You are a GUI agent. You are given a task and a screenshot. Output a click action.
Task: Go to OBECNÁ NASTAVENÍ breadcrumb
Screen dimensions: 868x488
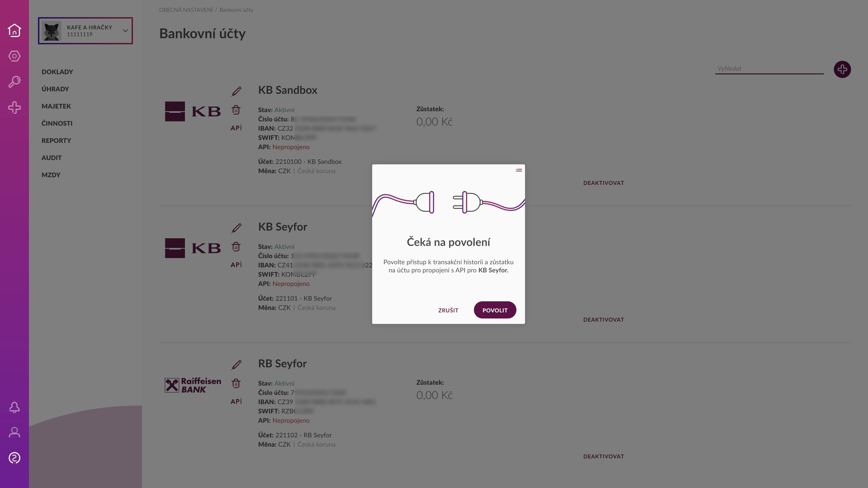point(186,10)
